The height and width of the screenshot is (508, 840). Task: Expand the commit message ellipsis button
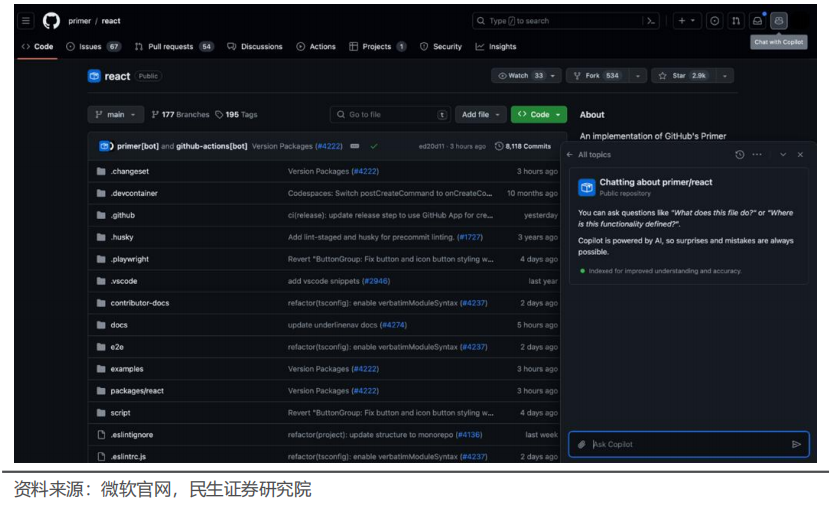[355, 146]
